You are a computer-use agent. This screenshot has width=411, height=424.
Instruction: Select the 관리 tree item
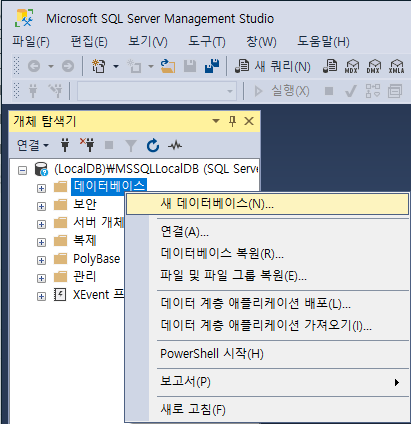85,276
